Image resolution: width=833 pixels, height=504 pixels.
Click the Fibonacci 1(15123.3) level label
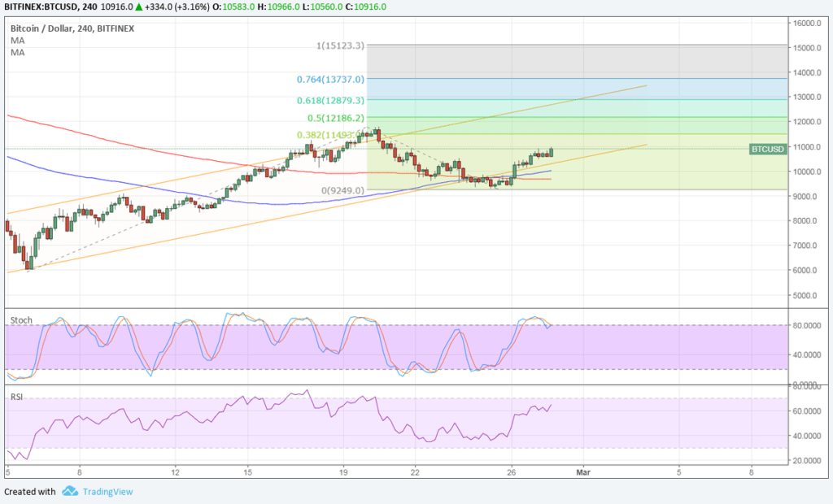coord(340,46)
